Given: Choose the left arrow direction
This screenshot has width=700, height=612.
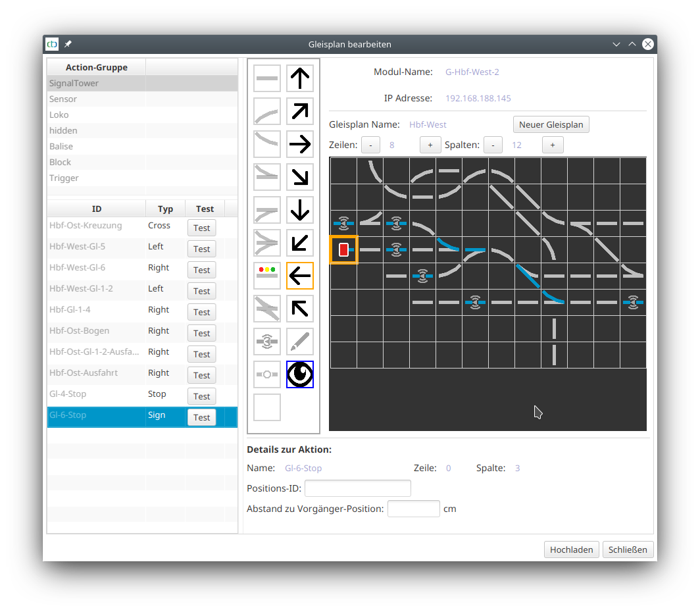Looking at the screenshot, I should tap(300, 276).
